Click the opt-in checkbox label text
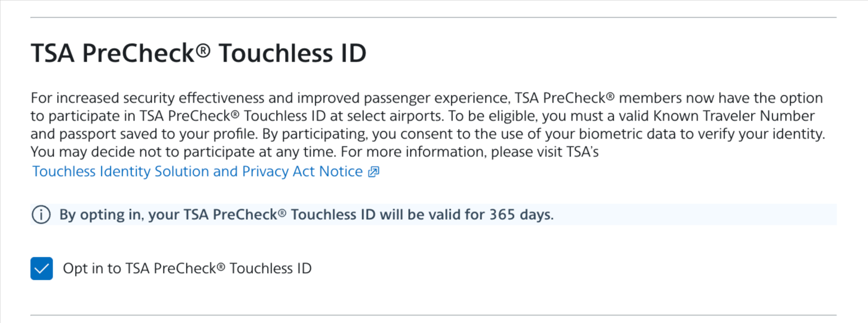 pos(186,268)
